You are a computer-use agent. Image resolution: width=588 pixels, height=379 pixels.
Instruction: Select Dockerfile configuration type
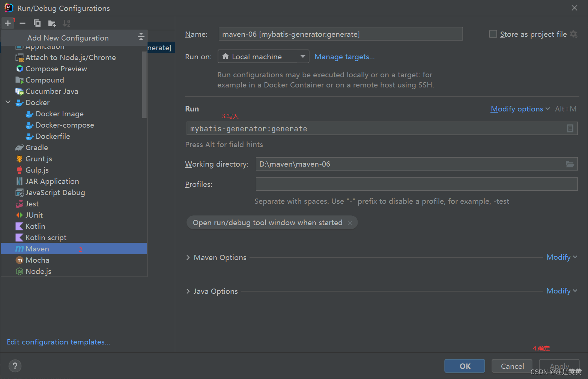click(x=74, y=136)
